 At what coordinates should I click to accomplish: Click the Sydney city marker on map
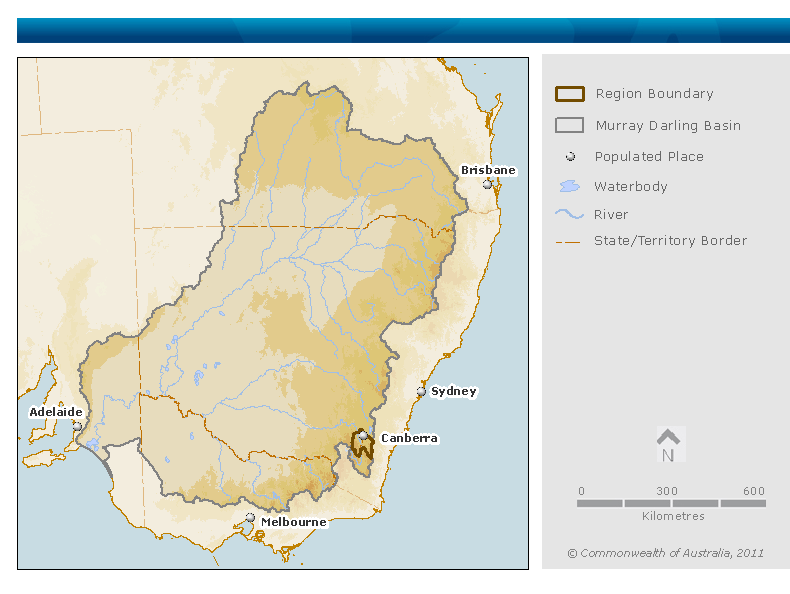pos(421,391)
